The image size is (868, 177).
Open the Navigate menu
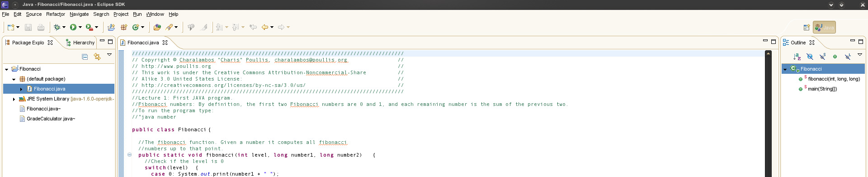[79, 14]
